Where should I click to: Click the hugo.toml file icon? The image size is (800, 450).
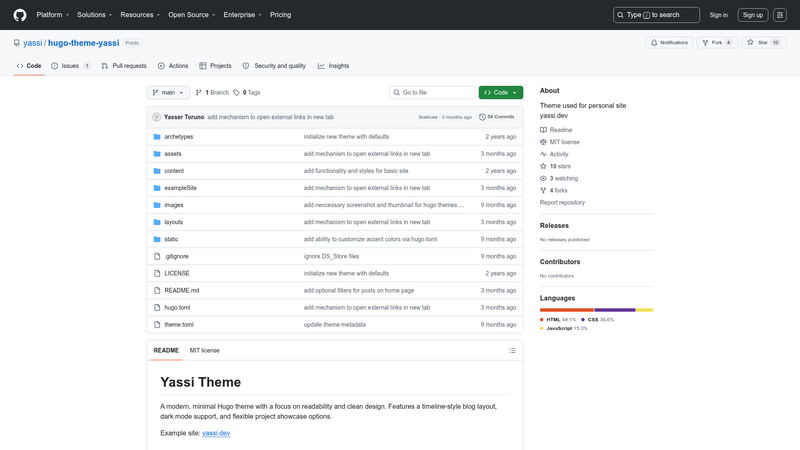coord(157,308)
